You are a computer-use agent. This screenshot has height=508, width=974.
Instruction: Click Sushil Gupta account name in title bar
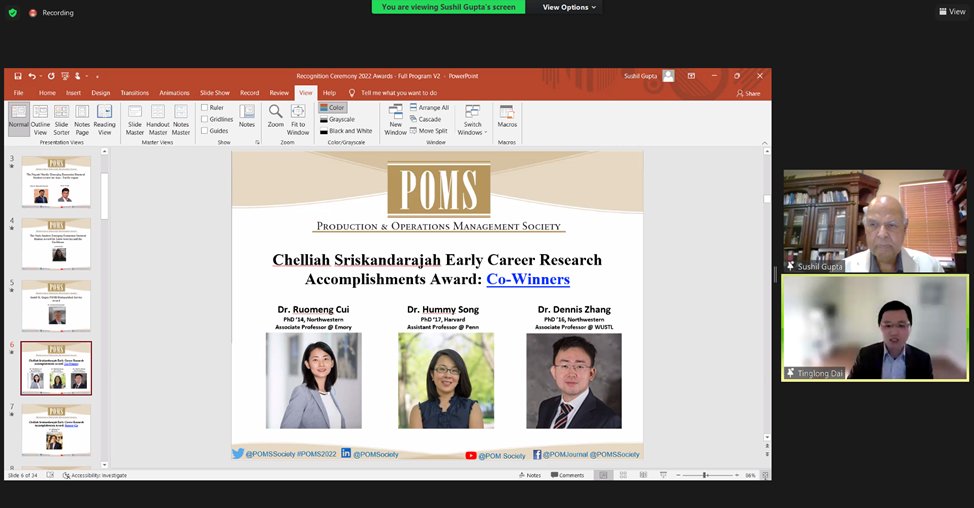[x=640, y=76]
